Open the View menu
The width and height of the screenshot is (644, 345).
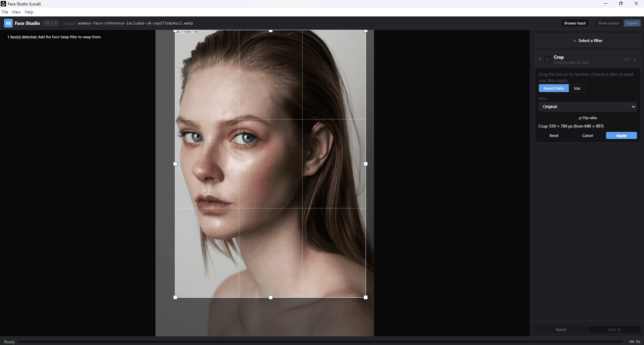click(16, 12)
